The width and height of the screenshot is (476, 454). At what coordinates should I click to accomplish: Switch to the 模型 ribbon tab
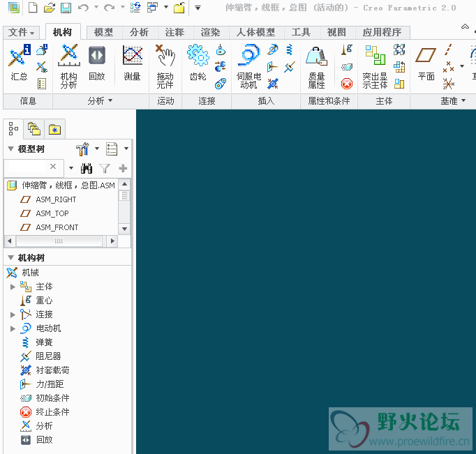[x=103, y=33]
